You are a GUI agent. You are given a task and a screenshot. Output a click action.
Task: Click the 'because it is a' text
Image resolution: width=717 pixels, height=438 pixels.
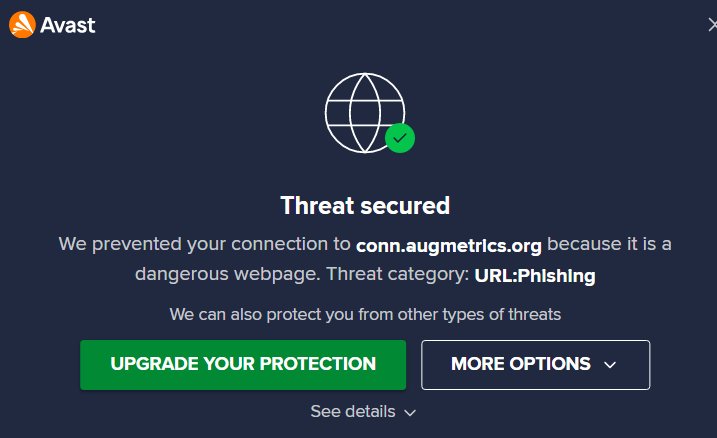coord(609,244)
